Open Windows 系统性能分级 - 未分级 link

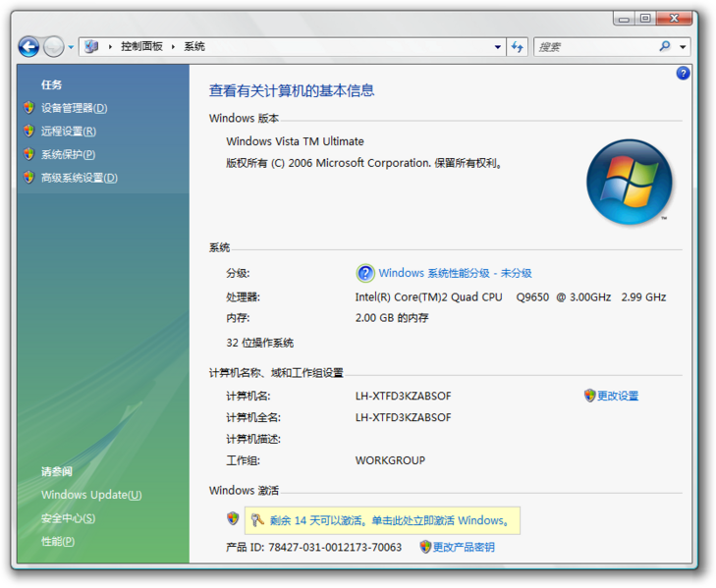[x=456, y=274]
